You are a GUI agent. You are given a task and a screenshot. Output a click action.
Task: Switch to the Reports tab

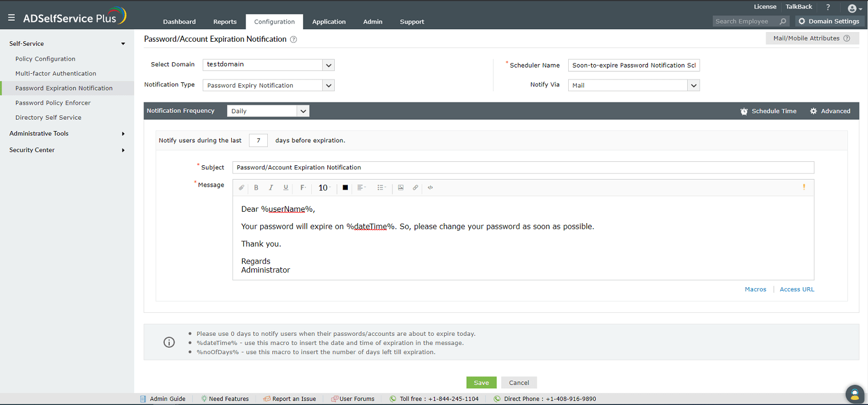(x=225, y=22)
